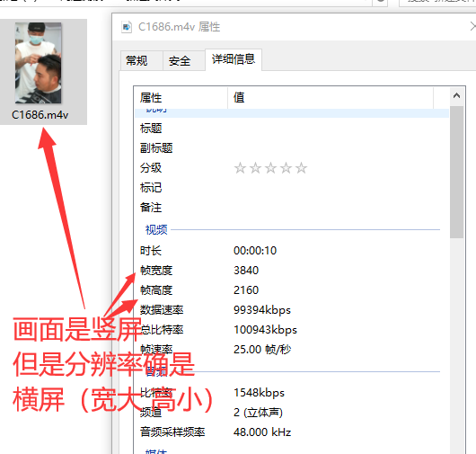The height and width of the screenshot is (454, 476).
Task: Set rating to five stars
Action: (302, 168)
